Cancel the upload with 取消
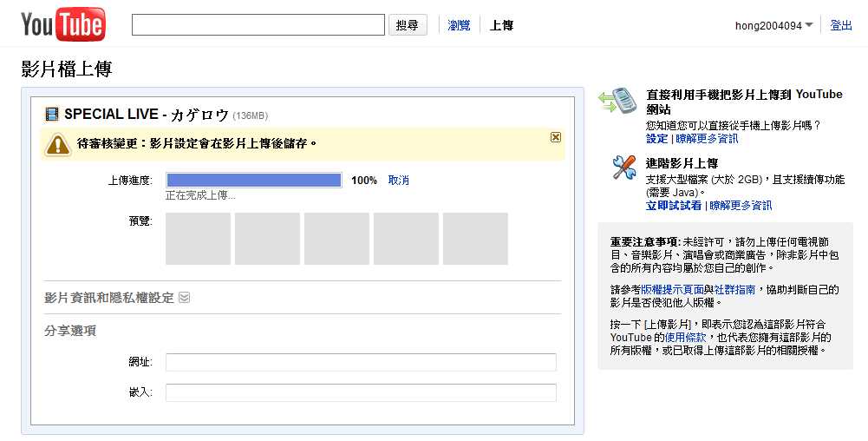The image size is (868, 441). point(399,180)
